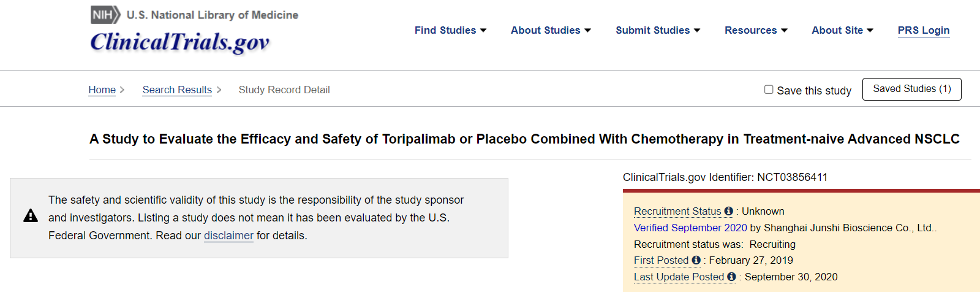The width and height of the screenshot is (980, 292).
Task: Click the Last Update Posted info icon
Action: point(731,277)
